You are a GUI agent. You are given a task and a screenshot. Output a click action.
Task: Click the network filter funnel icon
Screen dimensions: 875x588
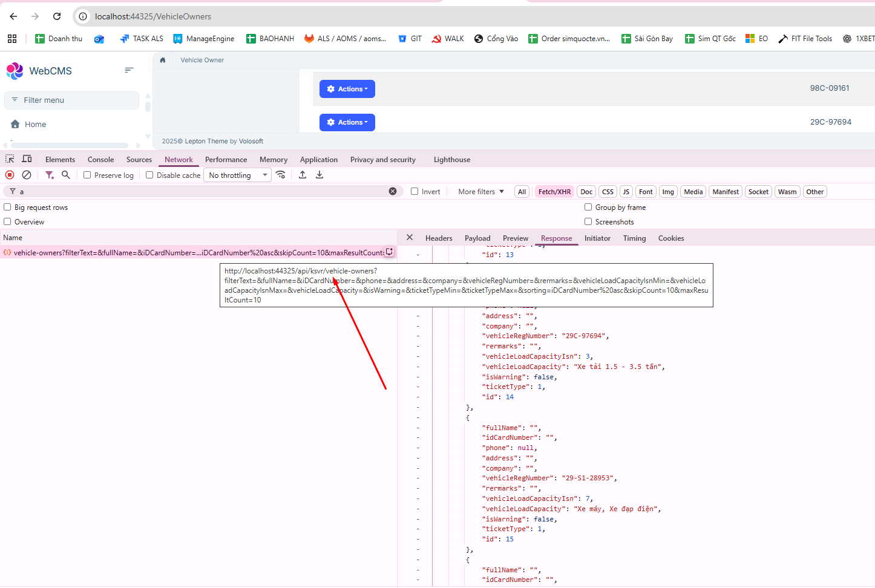pos(49,175)
